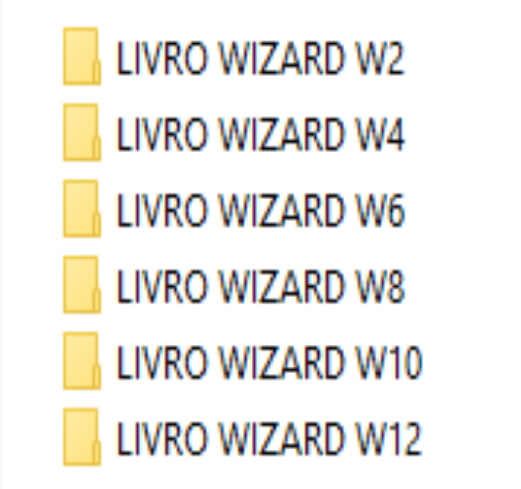
Task: Click the yellow icon beside the W4 label
Action: click(x=82, y=133)
